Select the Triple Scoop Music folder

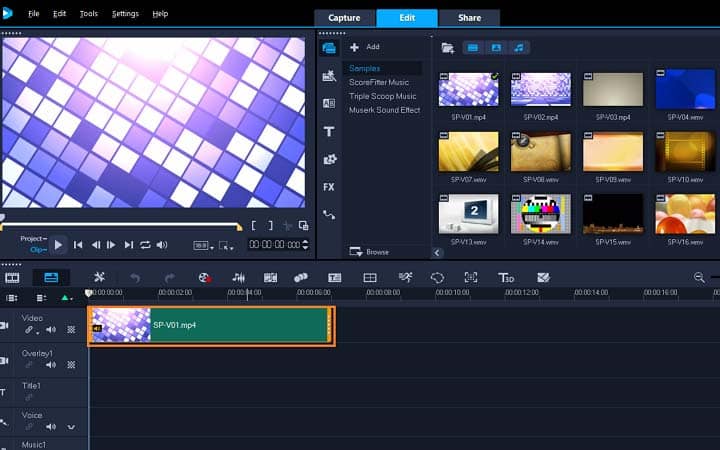coord(382,96)
